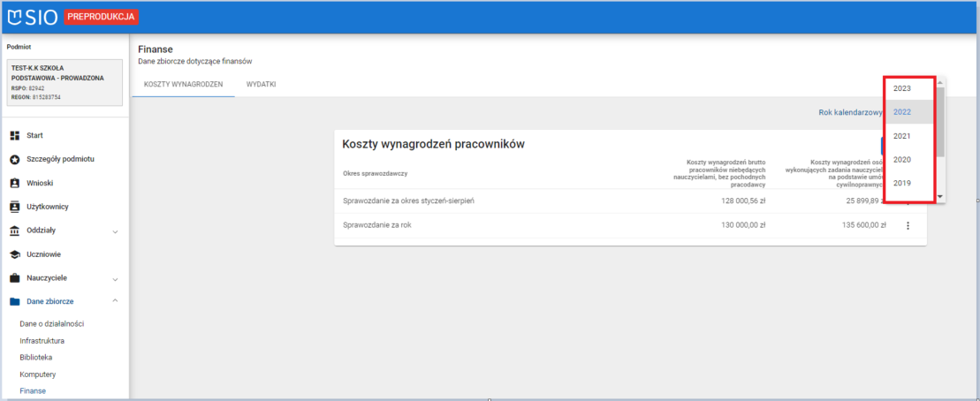The image size is (980, 401).
Task: Click the Uczniowie graduation cap icon
Action: pyautogui.click(x=14, y=254)
